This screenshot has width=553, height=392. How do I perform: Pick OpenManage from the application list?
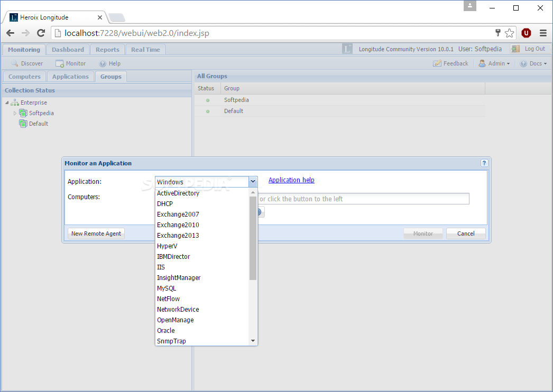(x=202, y=320)
